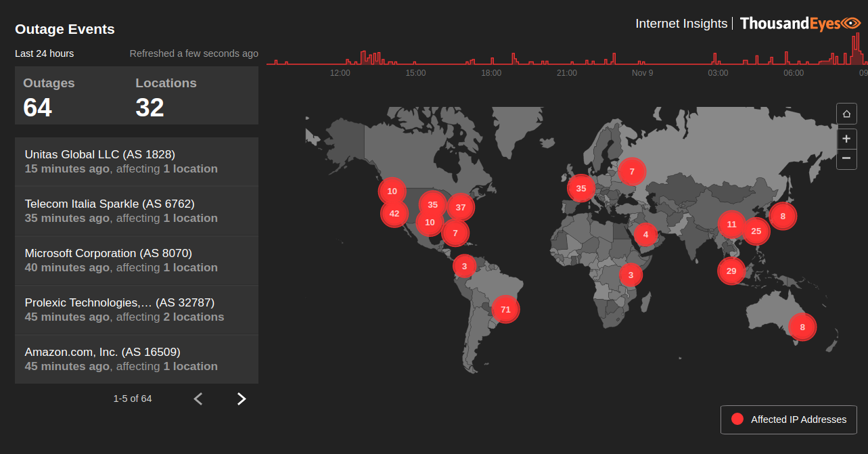
Task: Select the 8 cluster marker in Japan
Action: pos(783,217)
